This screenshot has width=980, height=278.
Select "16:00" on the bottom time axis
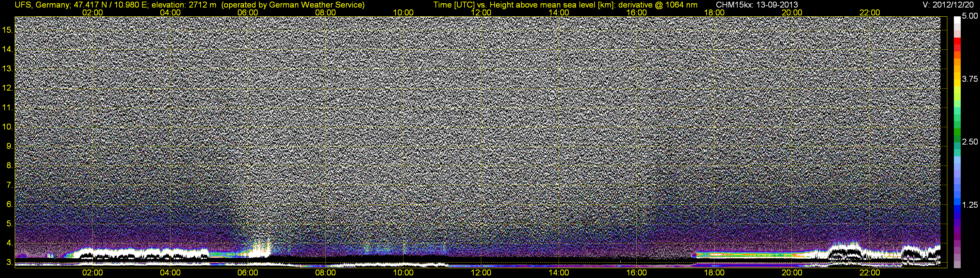coord(636,273)
